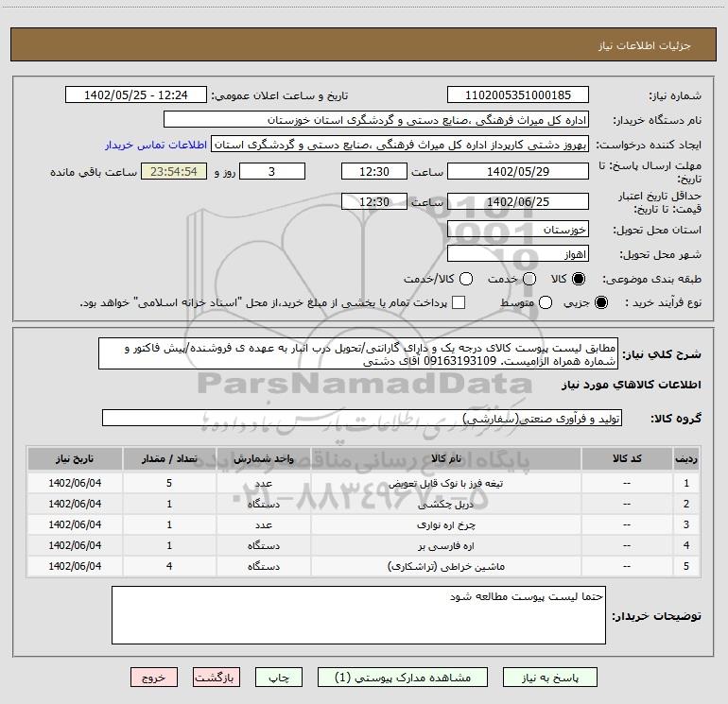Click unit دستگاه in the اره فارسی بر row
Image resolution: width=728 pixels, height=704 pixels.
coord(263,546)
